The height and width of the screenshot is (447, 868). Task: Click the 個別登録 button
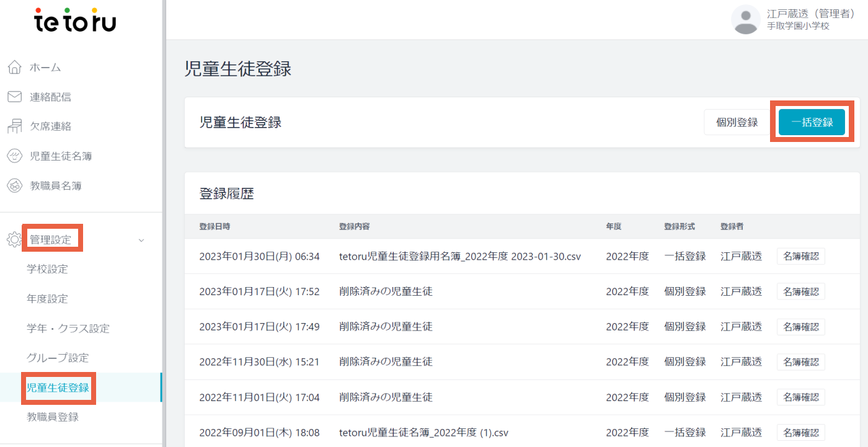tap(737, 122)
